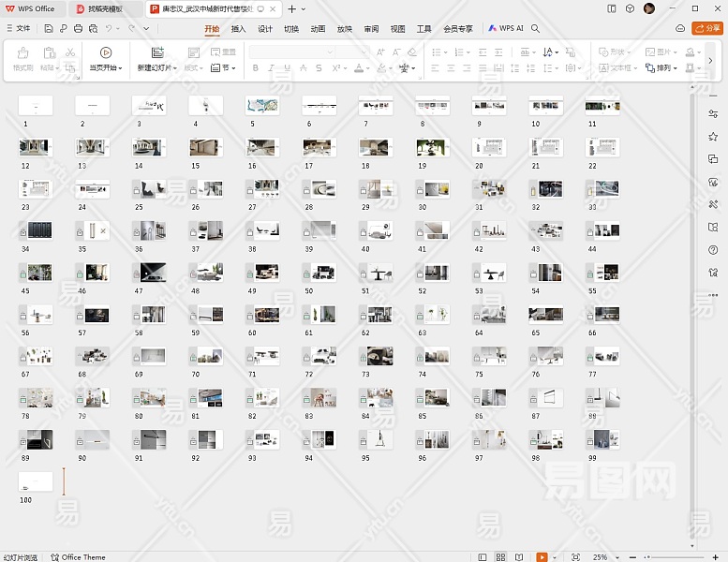
Task: Click the star icon in right sidebar
Action: click(713, 137)
